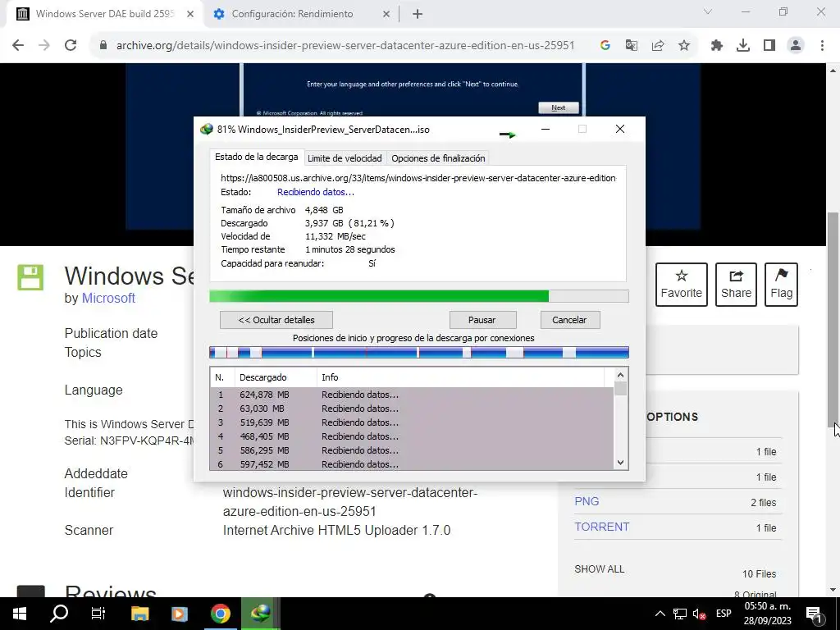The width and height of the screenshot is (840, 630).
Task: Click Recibiendo datos status text
Action: click(316, 192)
